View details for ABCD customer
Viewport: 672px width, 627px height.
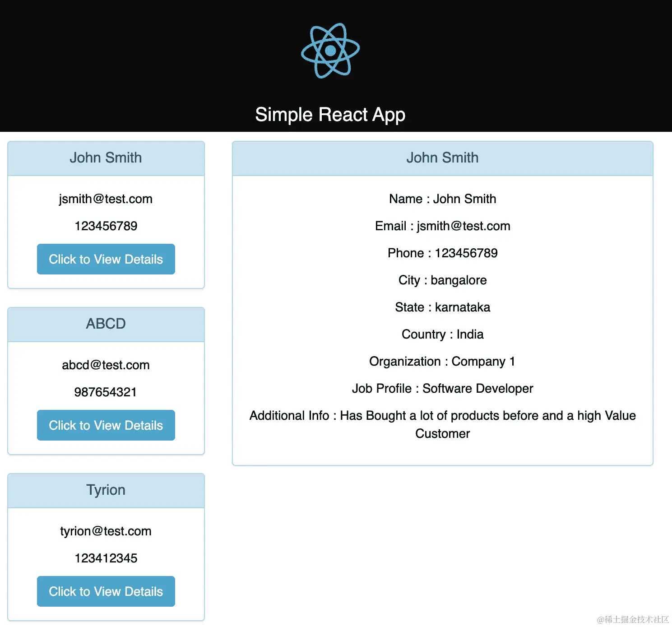[x=106, y=425]
